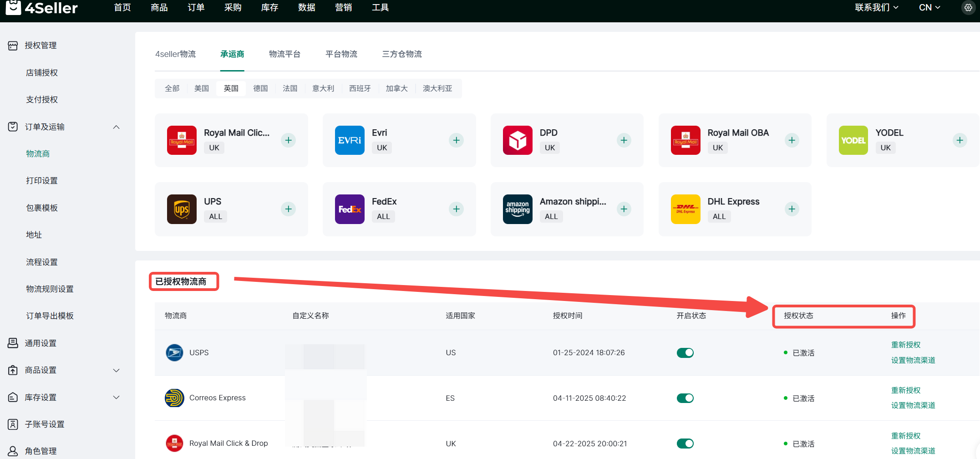
Task: Add DHL Express using plus icon
Action: 792,209
